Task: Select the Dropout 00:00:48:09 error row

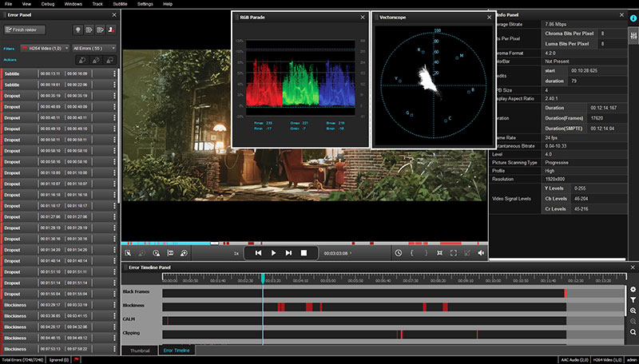Action: 59,107
